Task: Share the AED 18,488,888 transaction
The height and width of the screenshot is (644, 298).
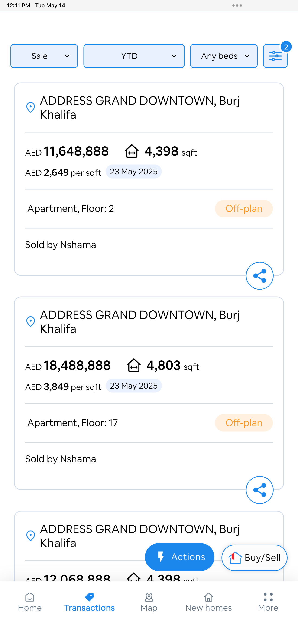Action: point(259,490)
